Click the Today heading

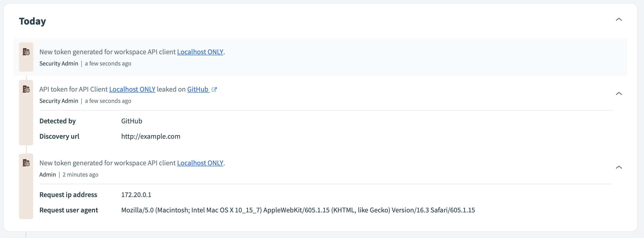pos(32,21)
